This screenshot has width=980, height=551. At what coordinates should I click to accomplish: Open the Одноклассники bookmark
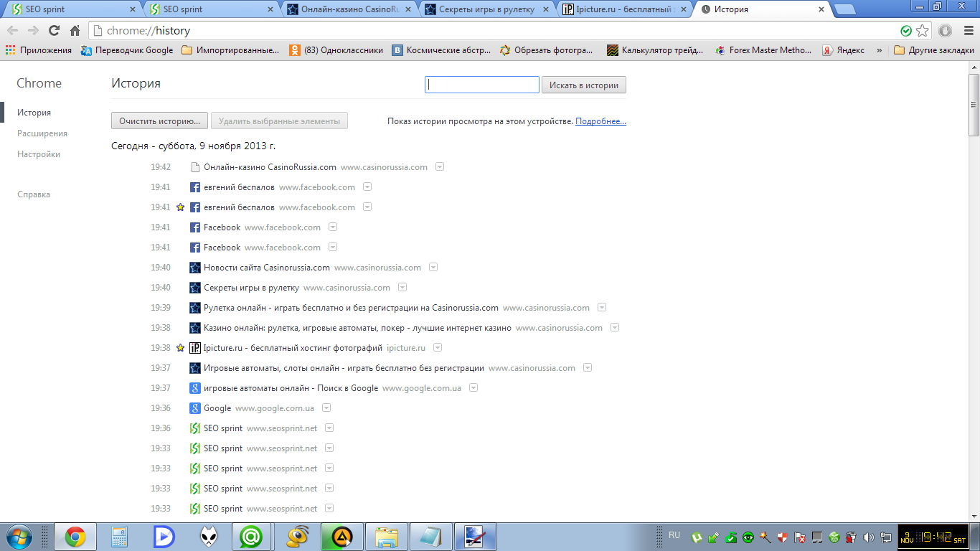pyautogui.click(x=336, y=50)
